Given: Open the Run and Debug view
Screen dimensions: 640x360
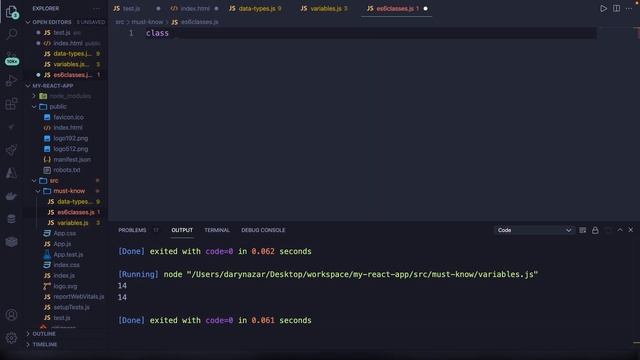Looking at the screenshot, I should click(x=11, y=81).
